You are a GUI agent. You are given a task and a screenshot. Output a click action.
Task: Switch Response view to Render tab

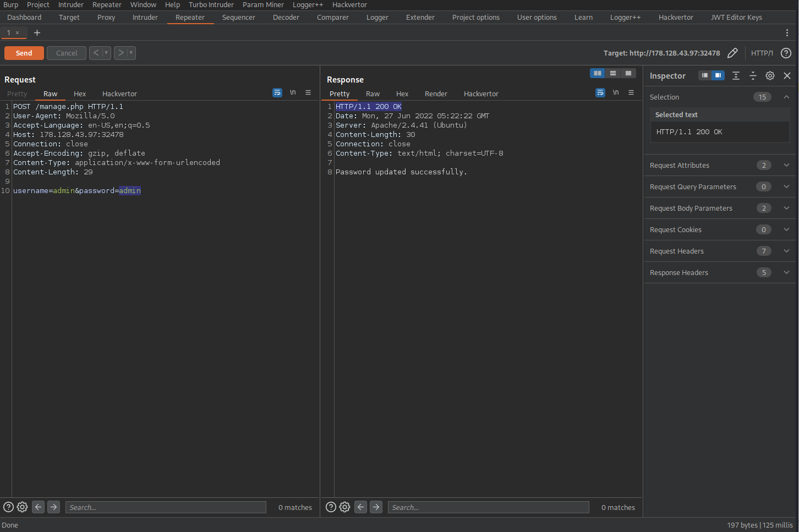coord(436,94)
